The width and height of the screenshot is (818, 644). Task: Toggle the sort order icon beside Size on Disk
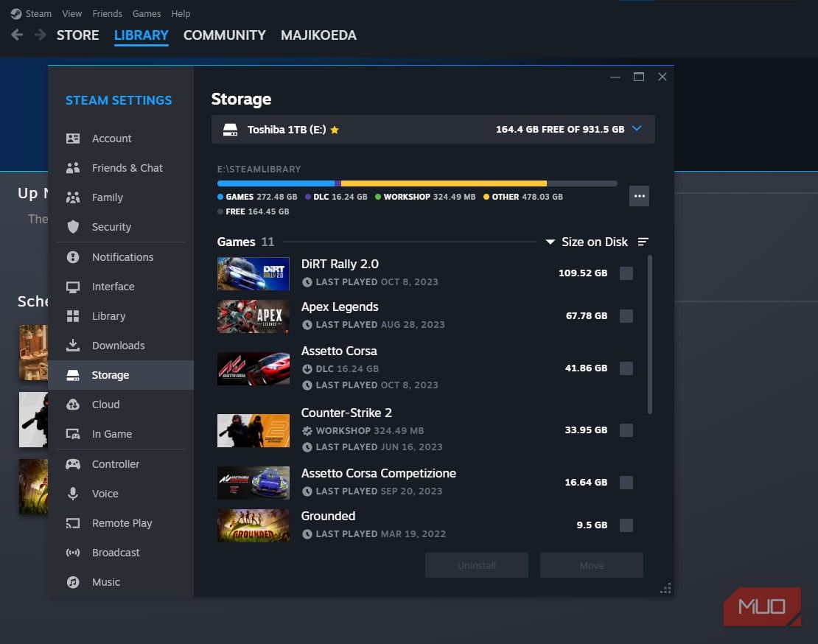[x=643, y=241]
